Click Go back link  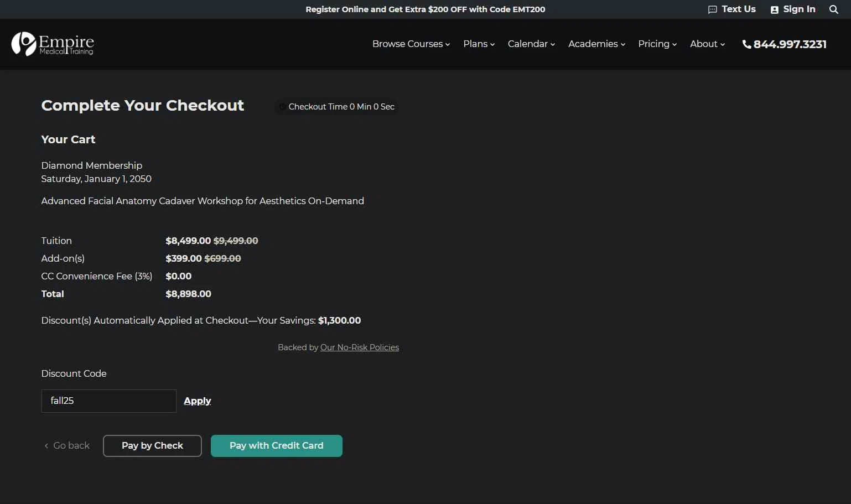tap(67, 446)
